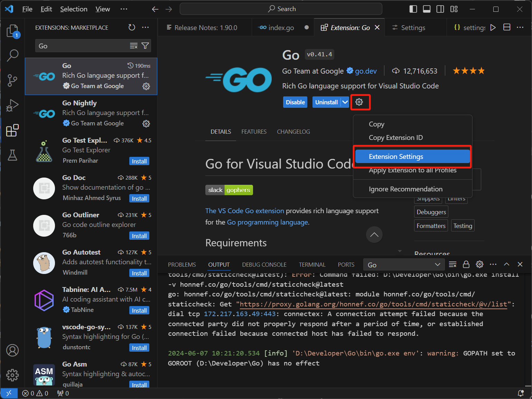Install the Go Doc extension
Viewport: 532px width, 399px height.
(139, 199)
